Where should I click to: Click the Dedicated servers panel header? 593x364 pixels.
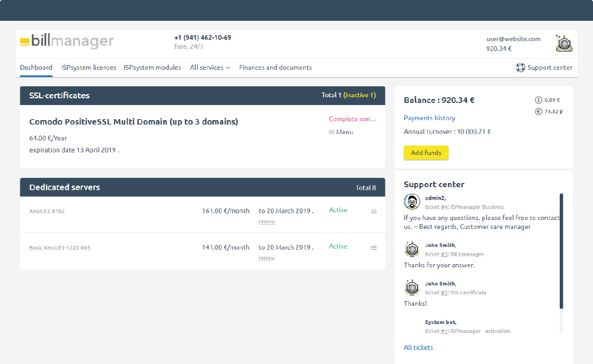tap(202, 188)
